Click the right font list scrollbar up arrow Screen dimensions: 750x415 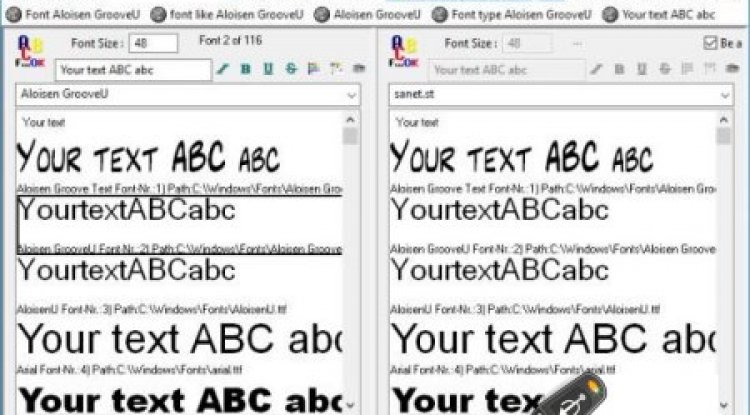(724, 120)
